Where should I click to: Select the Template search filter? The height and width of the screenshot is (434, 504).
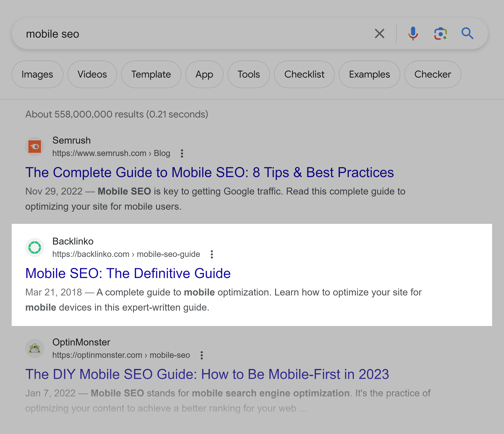pos(151,74)
